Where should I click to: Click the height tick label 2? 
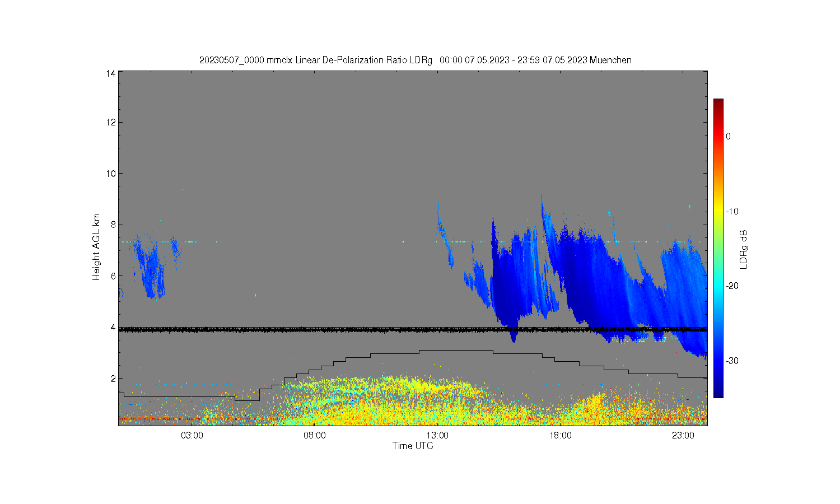113,378
